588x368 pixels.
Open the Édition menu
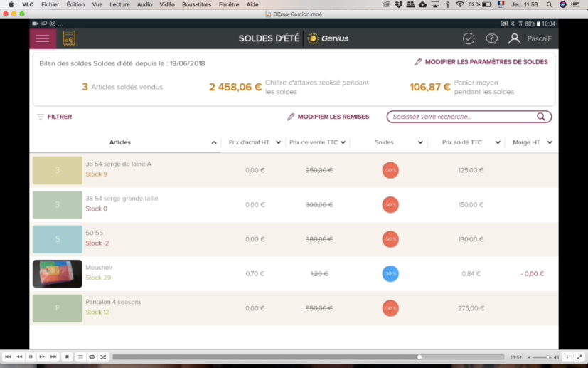(x=75, y=4)
